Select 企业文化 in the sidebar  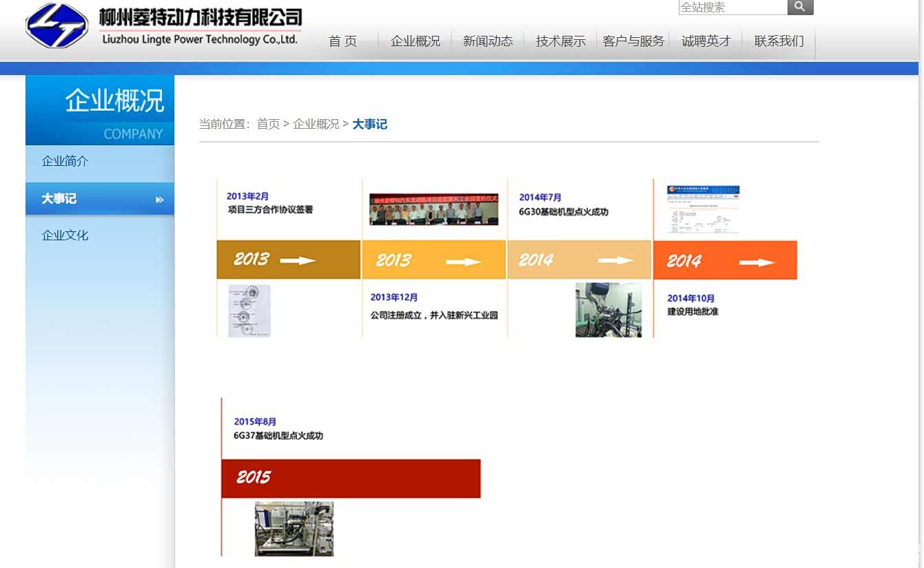(x=65, y=235)
